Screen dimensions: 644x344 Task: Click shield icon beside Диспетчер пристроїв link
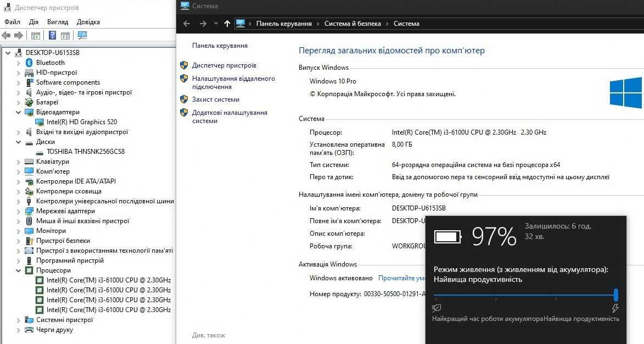pos(184,65)
